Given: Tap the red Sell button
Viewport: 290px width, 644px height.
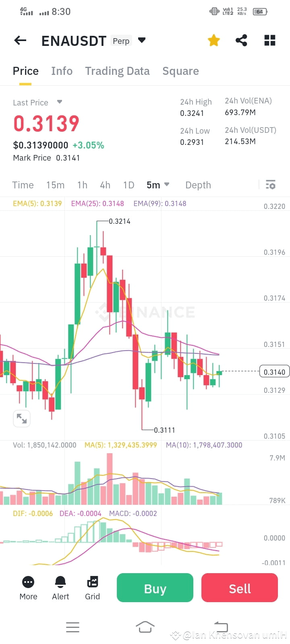Looking at the screenshot, I should tap(240, 588).
